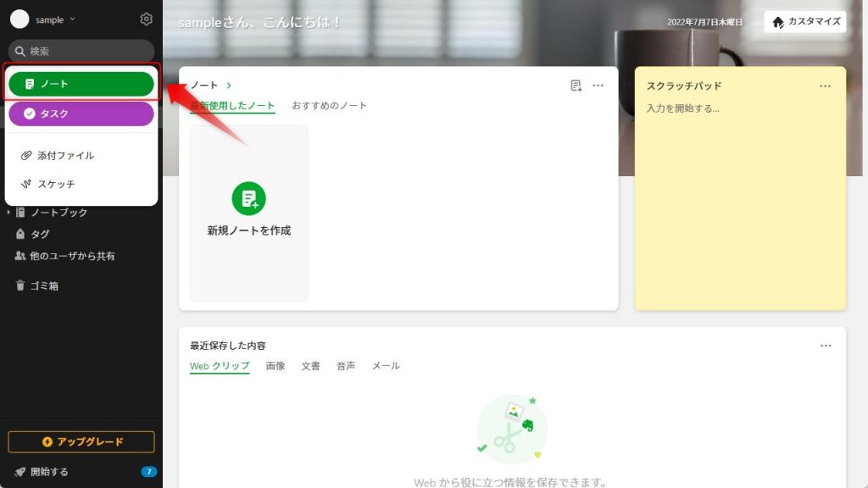Open the settings gear icon

tap(146, 19)
